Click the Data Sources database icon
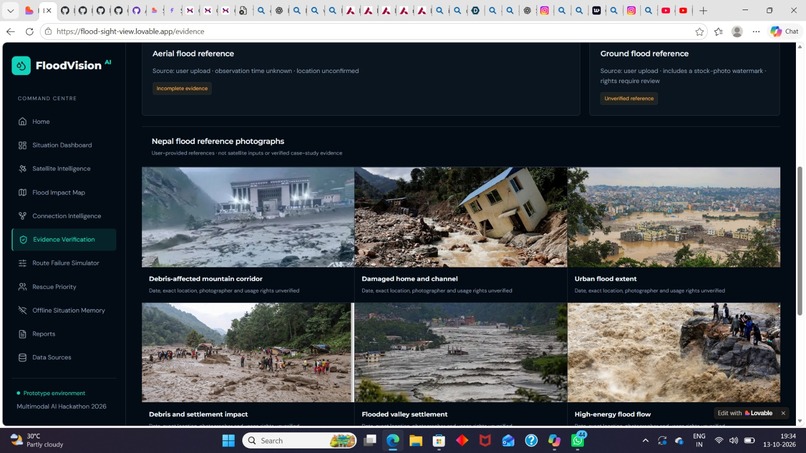This screenshot has width=806, height=453. pos(23,357)
